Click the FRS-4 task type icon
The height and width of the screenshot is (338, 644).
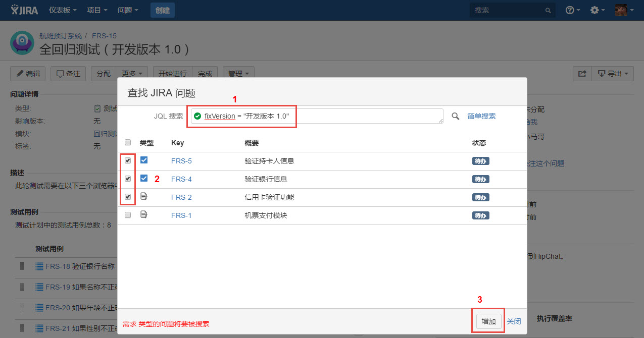pos(144,179)
